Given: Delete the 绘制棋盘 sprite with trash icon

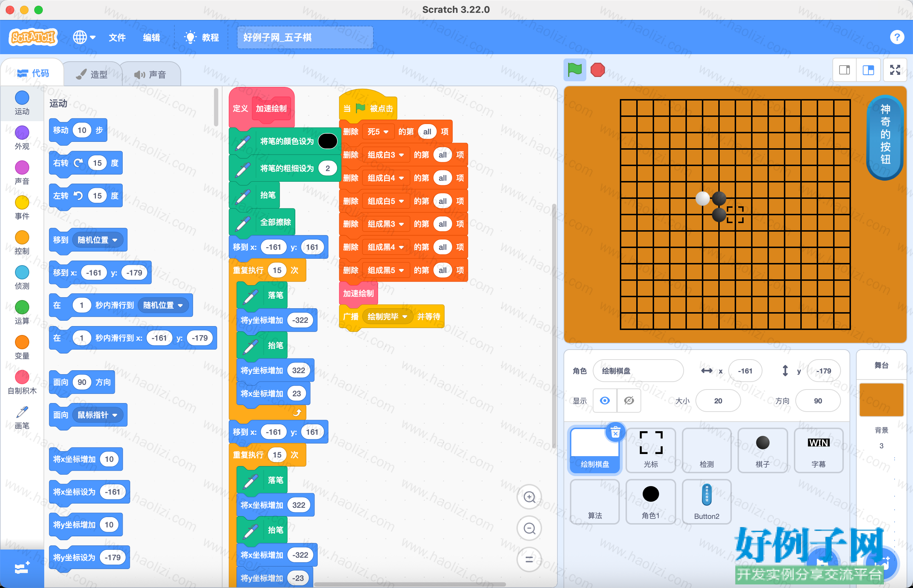Looking at the screenshot, I should (x=615, y=433).
